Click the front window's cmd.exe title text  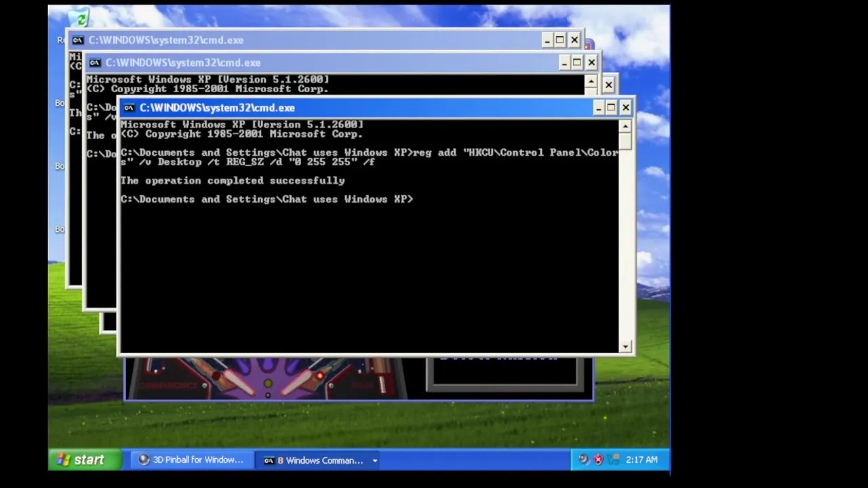tap(217, 108)
